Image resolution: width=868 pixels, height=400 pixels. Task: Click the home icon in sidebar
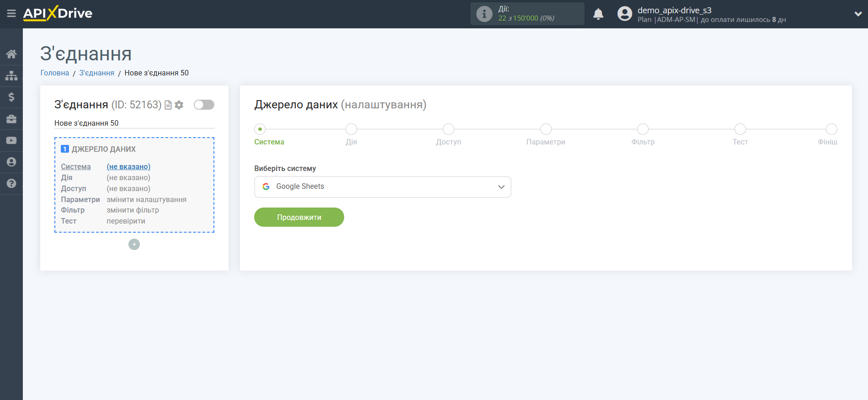click(11, 54)
